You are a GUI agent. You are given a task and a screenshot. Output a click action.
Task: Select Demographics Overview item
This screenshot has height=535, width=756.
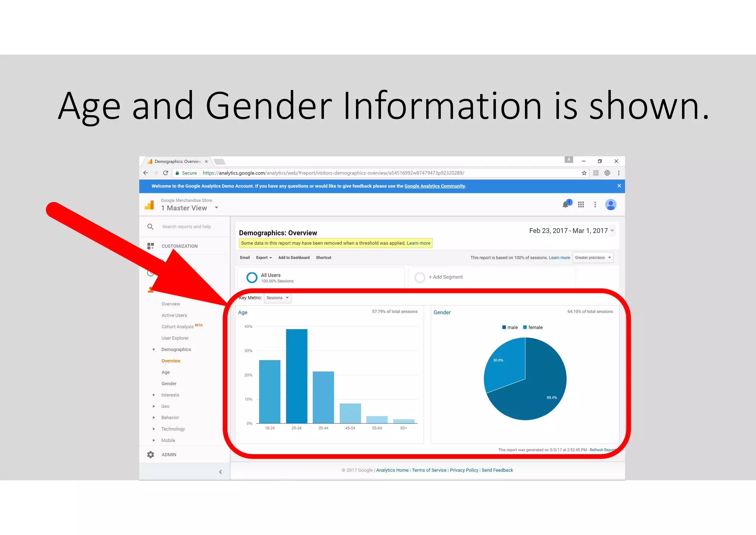click(x=171, y=361)
